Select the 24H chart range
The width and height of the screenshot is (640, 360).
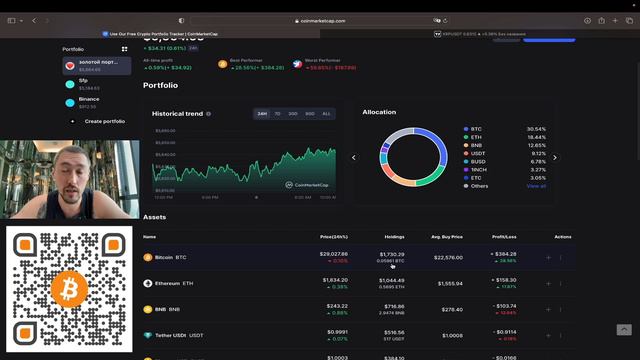262,114
